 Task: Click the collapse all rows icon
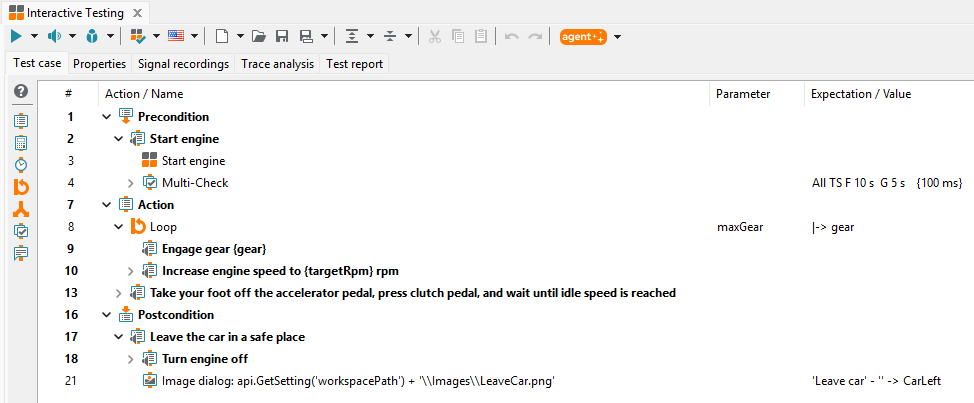click(x=389, y=37)
